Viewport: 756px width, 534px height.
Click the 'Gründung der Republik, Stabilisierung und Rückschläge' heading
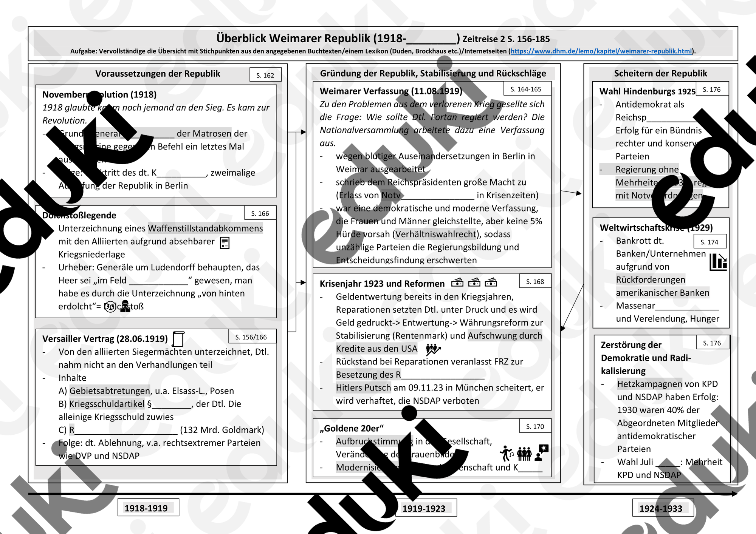(433, 73)
